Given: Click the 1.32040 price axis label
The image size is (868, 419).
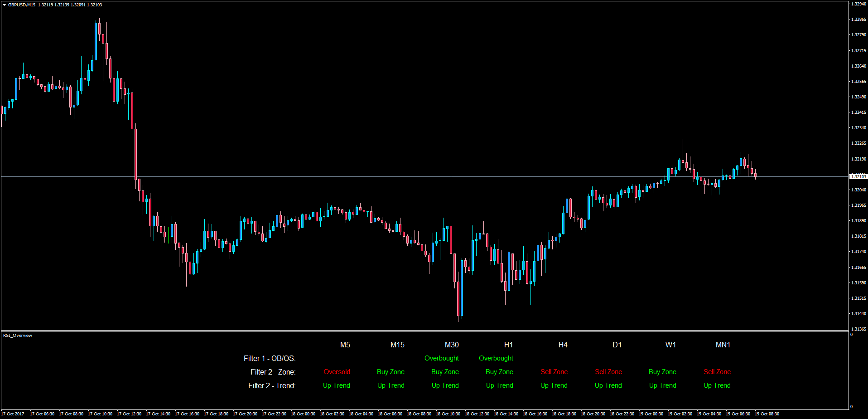Looking at the screenshot, I should coord(859,190).
